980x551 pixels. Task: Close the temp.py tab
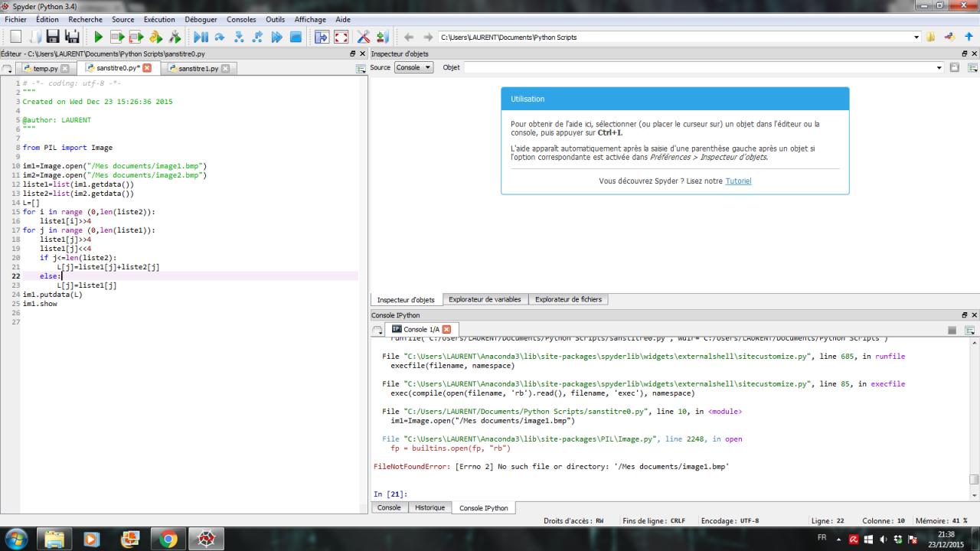[65, 69]
